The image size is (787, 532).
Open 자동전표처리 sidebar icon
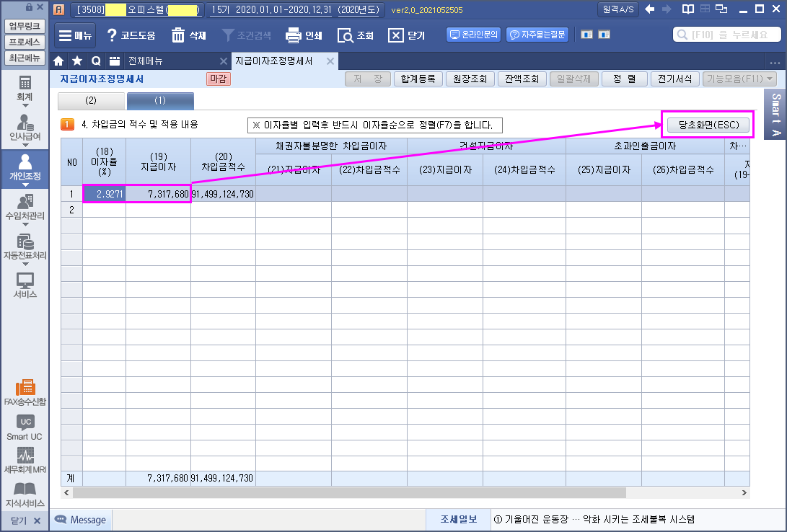25,242
